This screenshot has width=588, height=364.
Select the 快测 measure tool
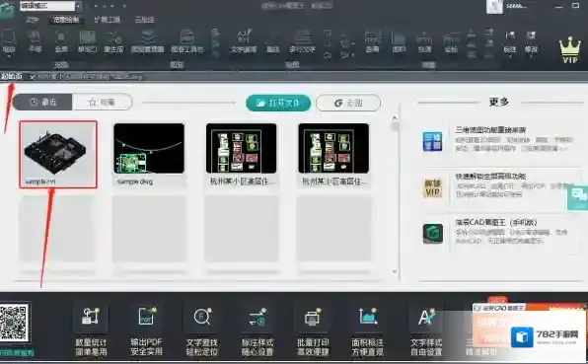click(x=424, y=41)
